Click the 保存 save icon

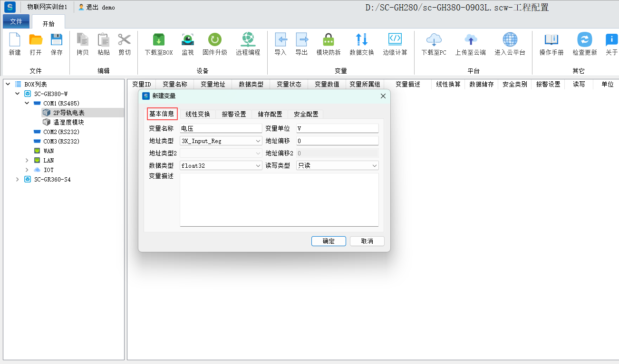(x=57, y=40)
